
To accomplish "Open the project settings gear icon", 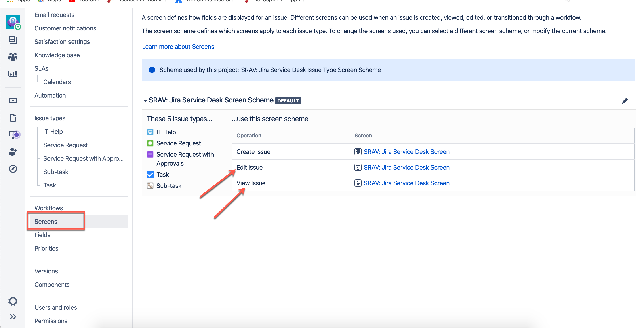I will pyautogui.click(x=13, y=301).
